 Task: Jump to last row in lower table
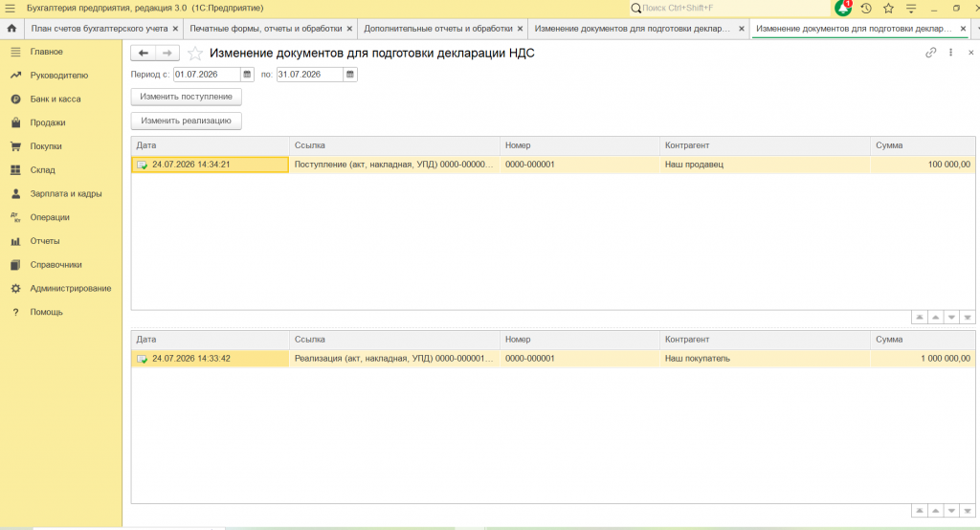tap(968, 511)
